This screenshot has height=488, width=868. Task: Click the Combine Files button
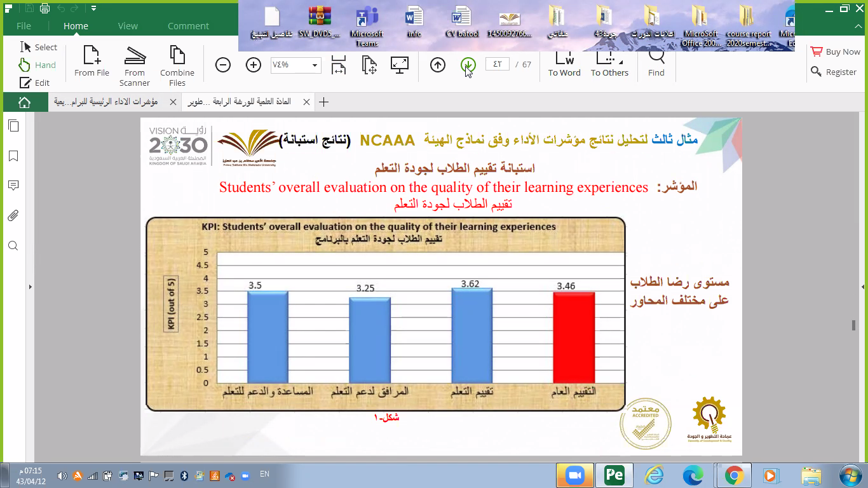[177, 65]
